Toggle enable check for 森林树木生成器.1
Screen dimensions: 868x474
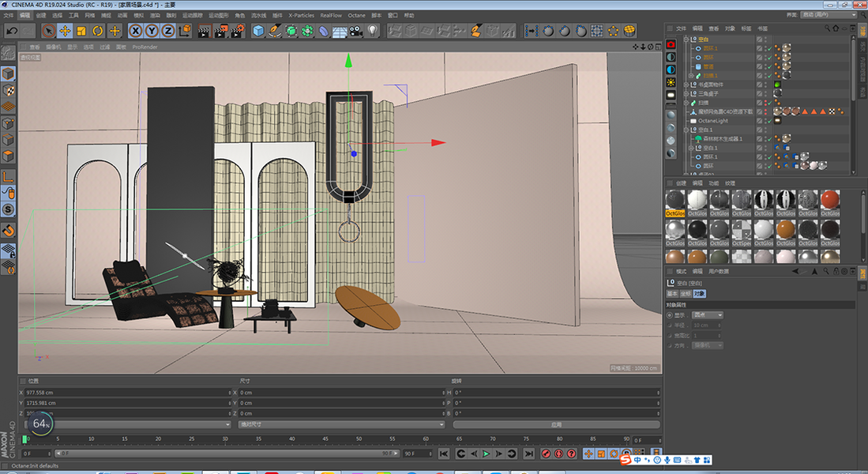(x=769, y=139)
